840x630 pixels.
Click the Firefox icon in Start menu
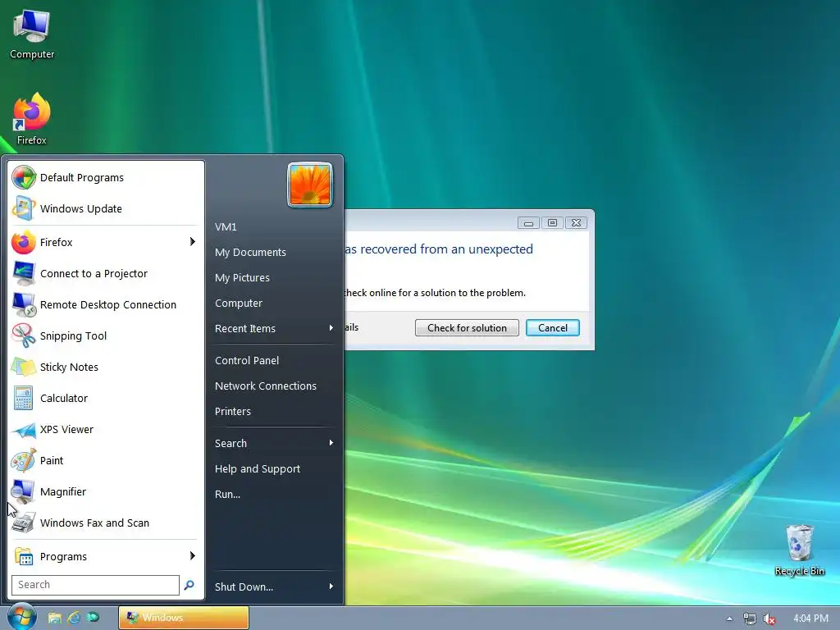tap(24, 242)
